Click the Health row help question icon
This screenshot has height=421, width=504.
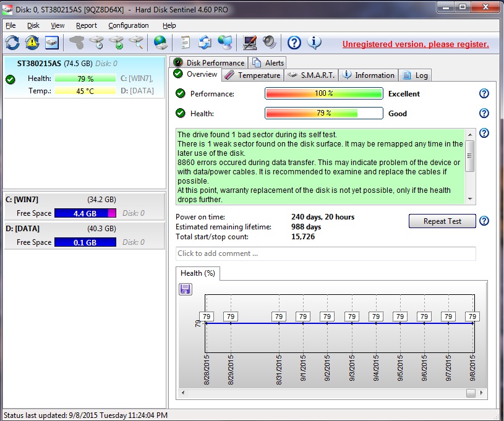[x=484, y=113]
